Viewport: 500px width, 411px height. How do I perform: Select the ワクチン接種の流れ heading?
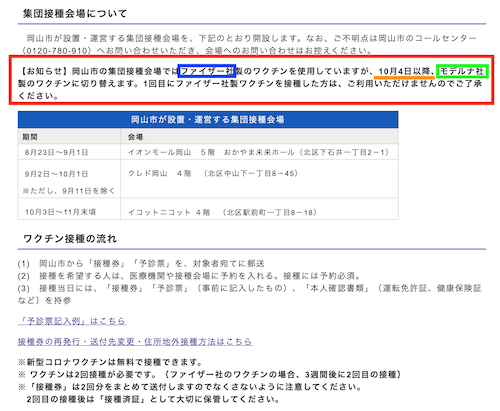coord(70,239)
